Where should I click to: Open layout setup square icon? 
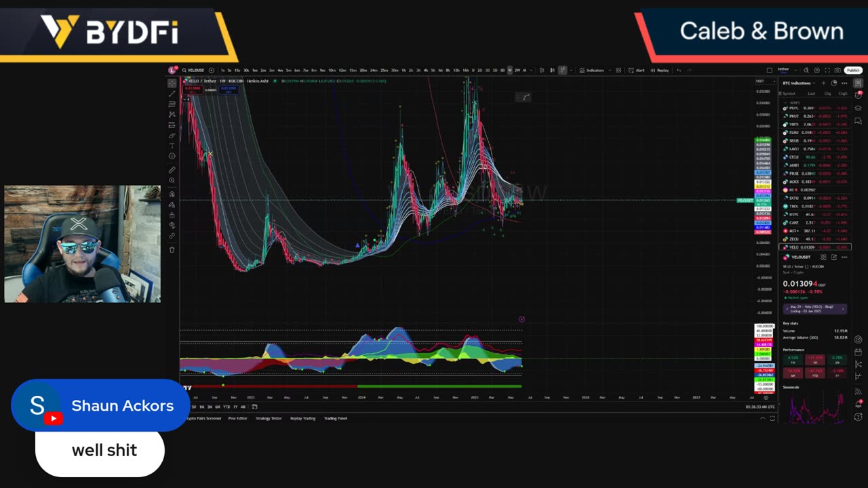[x=770, y=70]
